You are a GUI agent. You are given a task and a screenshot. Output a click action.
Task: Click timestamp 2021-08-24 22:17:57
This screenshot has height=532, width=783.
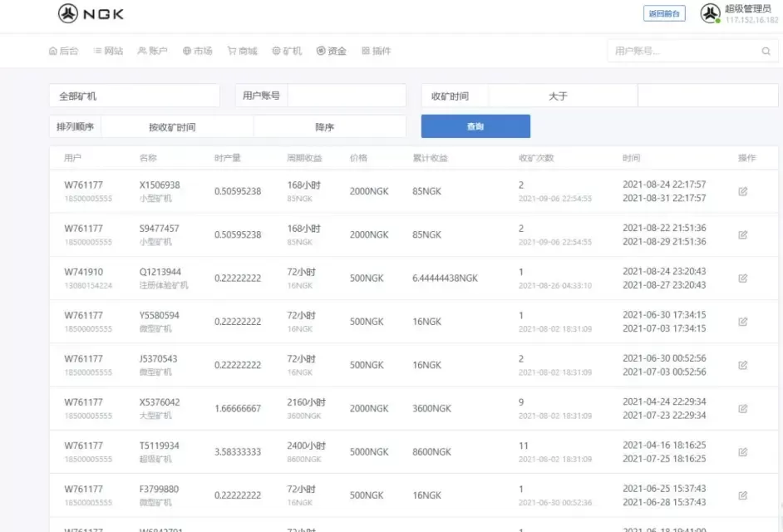(664, 185)
